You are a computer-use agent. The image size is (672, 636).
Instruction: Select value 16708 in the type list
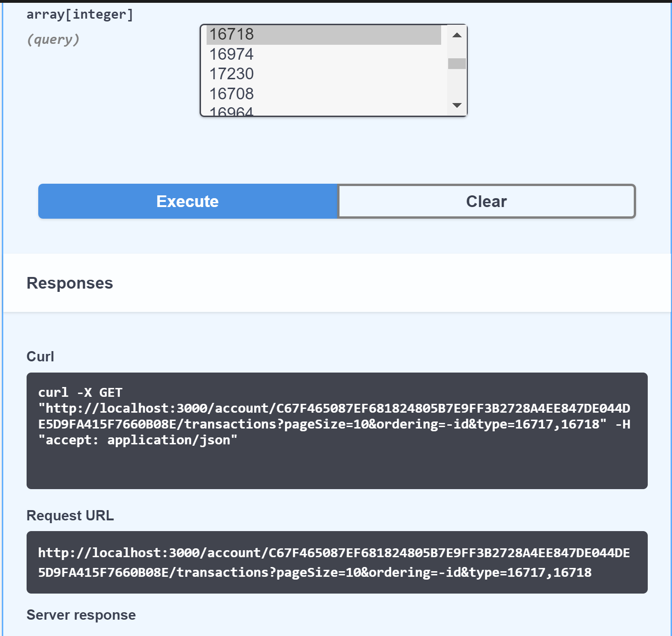[x=232, y=93]
